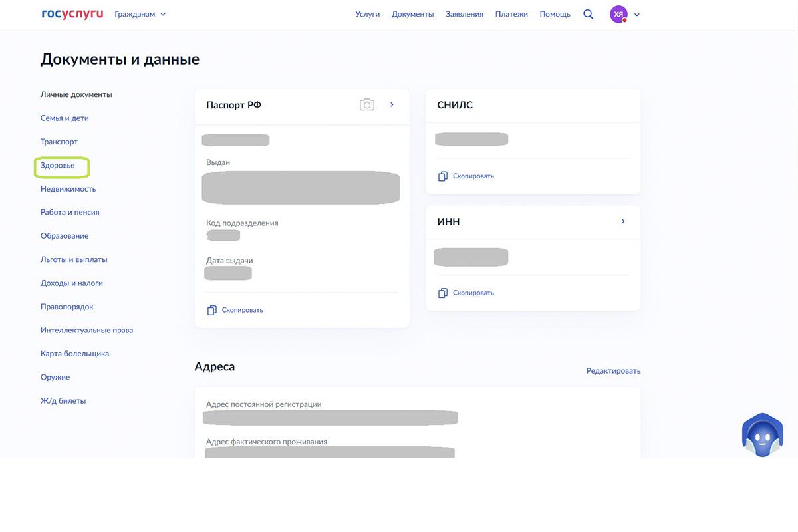Open Документы in top navigation
This screenshot has height=532, width=798.
pyautogui.click(x=412, y=14)
